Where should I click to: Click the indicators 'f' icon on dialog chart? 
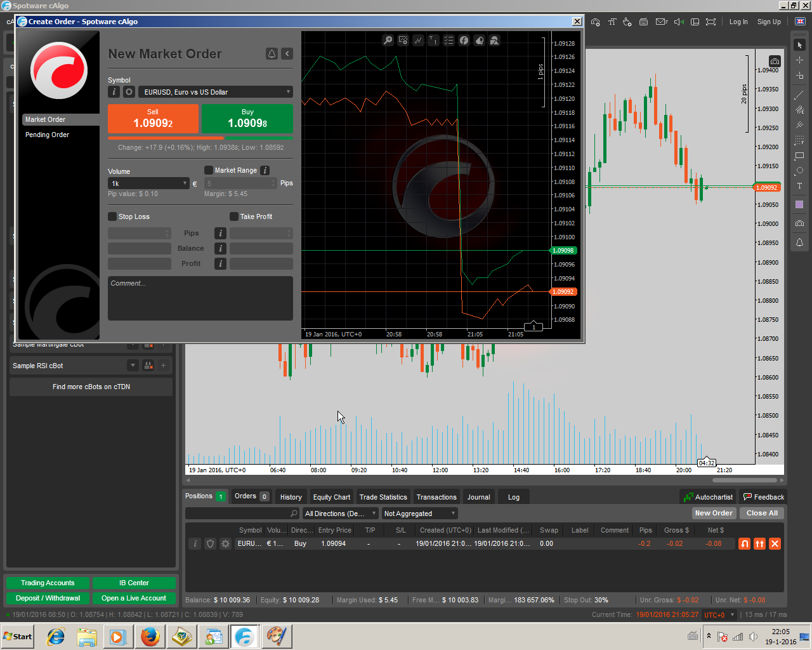pyautogui.click(x=464, y=40)
